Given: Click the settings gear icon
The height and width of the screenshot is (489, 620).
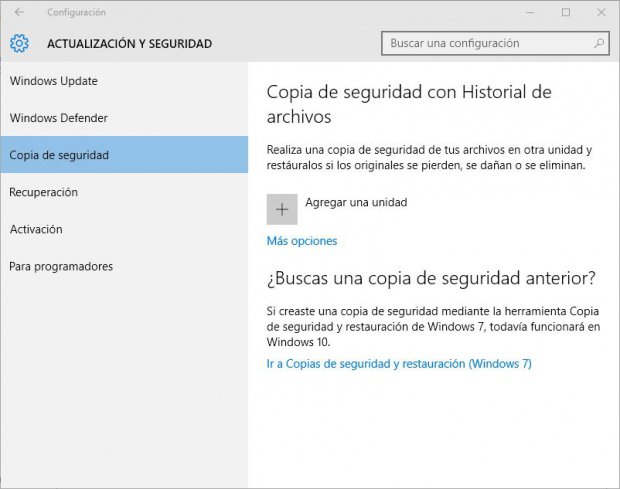Looking at the screenshot, I should click(19, 43).
